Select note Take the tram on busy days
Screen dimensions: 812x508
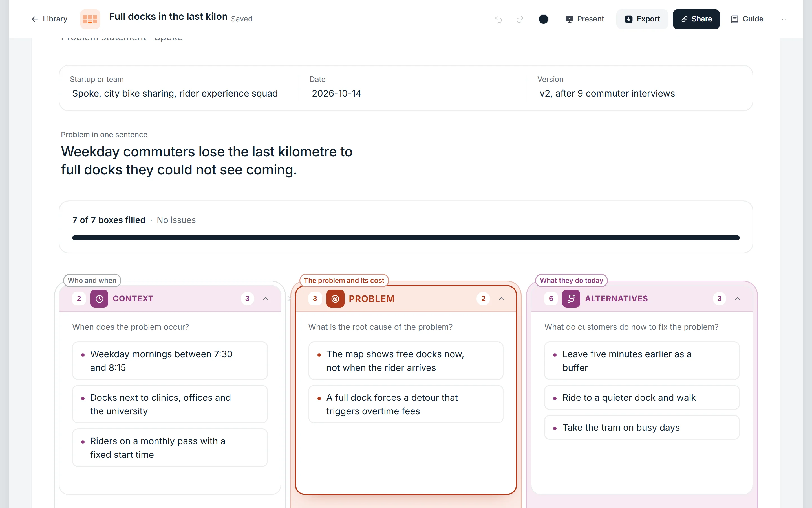click(641, 427)
